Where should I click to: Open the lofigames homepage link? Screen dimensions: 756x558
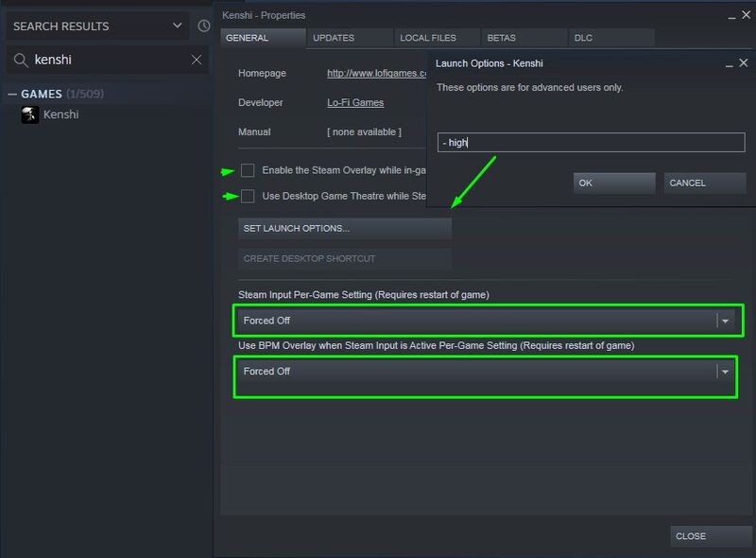coord(376,73)
